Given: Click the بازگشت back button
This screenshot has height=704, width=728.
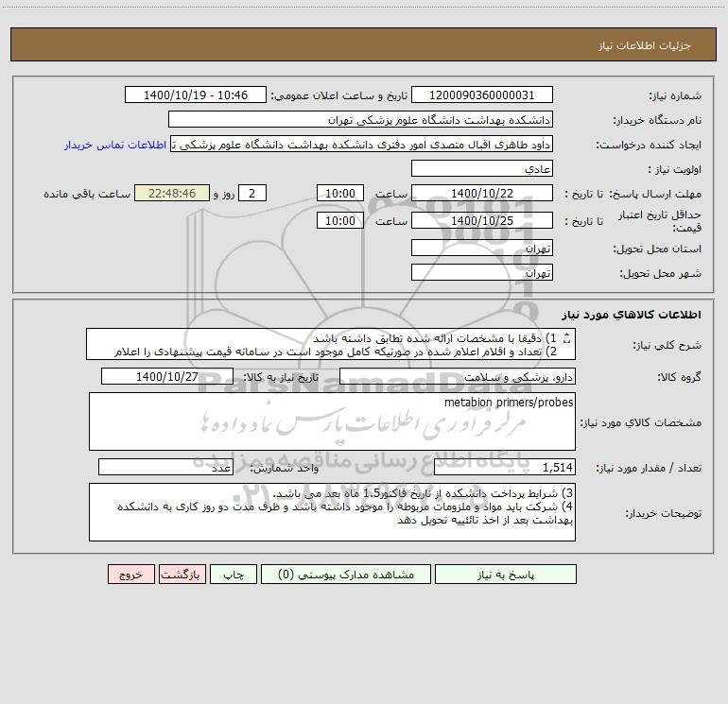Looking at the screenshot, I should (x=182, y=574).
